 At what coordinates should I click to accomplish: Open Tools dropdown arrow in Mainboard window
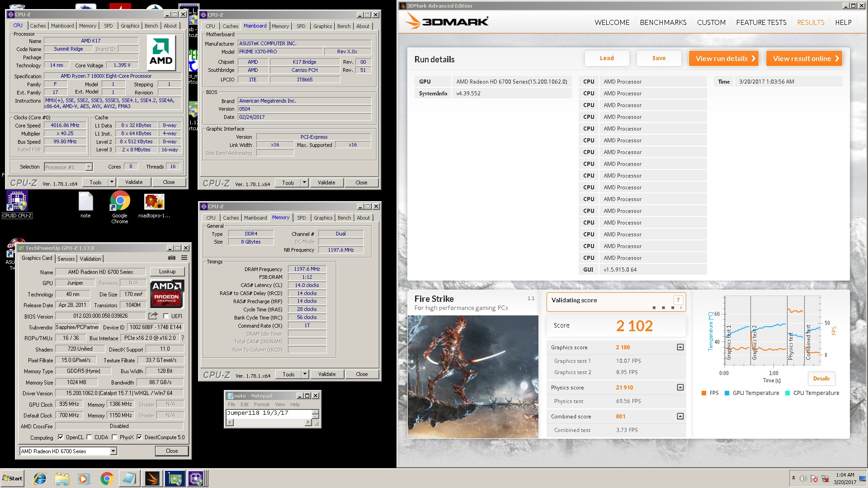click(304, 183)
